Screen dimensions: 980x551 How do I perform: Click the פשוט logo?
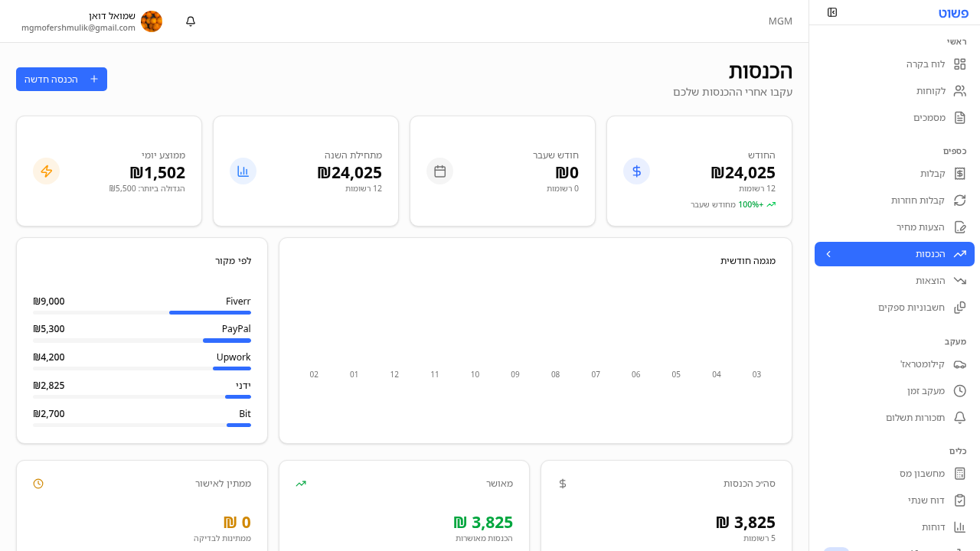click(x=952, y=13)
